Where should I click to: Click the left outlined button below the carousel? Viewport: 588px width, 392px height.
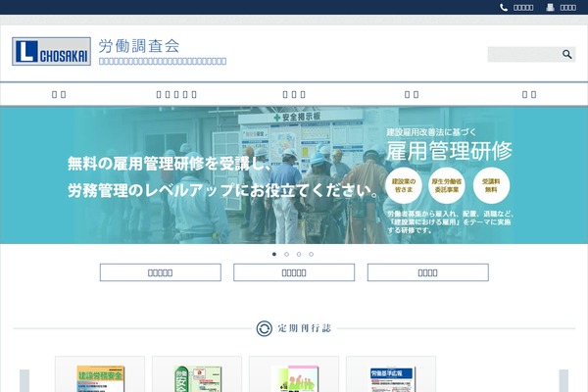tap(161, 272)
